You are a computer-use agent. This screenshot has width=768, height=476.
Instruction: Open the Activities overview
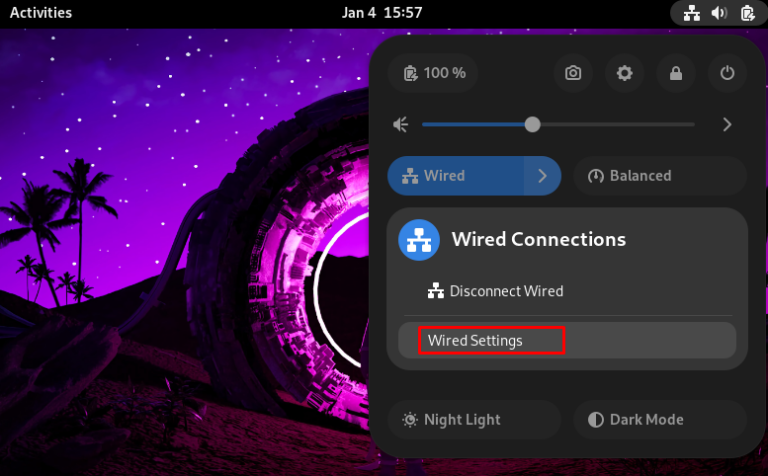point(41,13)
